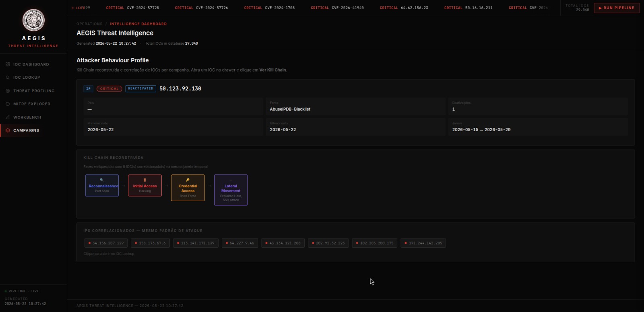Click the AEGIS Threat Intelligence page title

[x=115, y=33]
